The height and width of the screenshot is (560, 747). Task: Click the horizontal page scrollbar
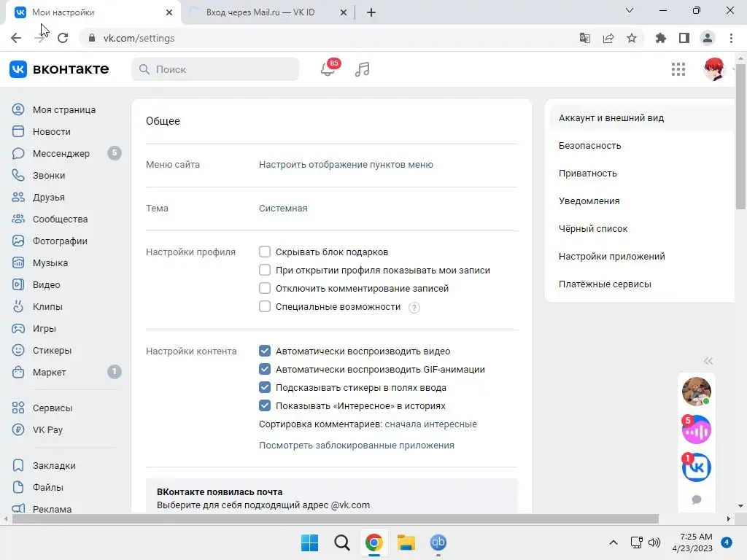point(336,518)
